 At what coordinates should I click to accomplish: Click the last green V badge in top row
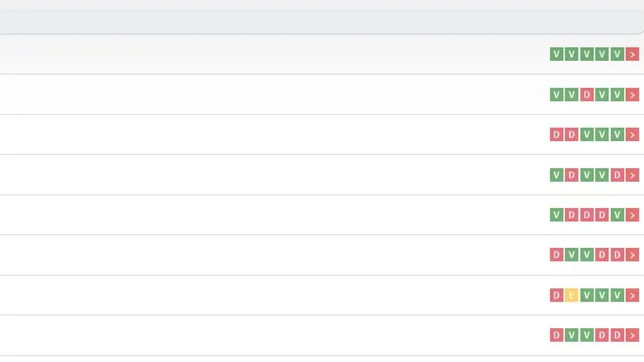[x=617, y=55]
